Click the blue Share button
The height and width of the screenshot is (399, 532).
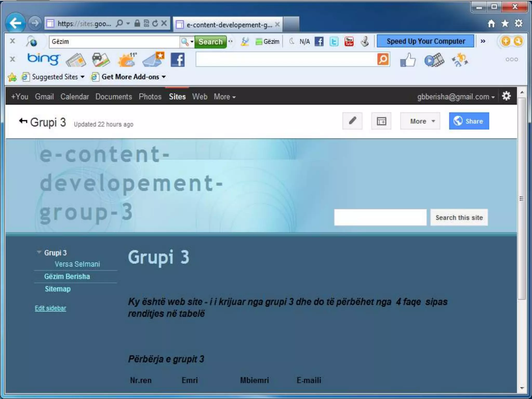469,121
